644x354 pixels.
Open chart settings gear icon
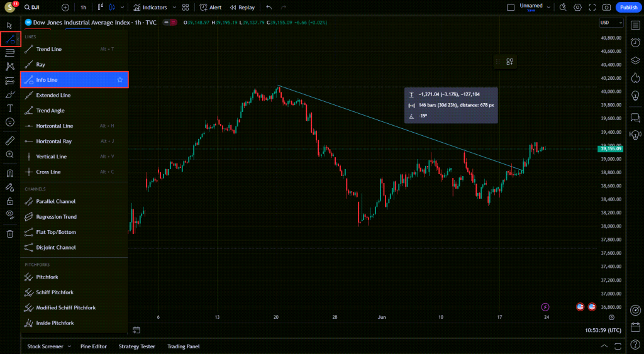click(x=577, y=8)
